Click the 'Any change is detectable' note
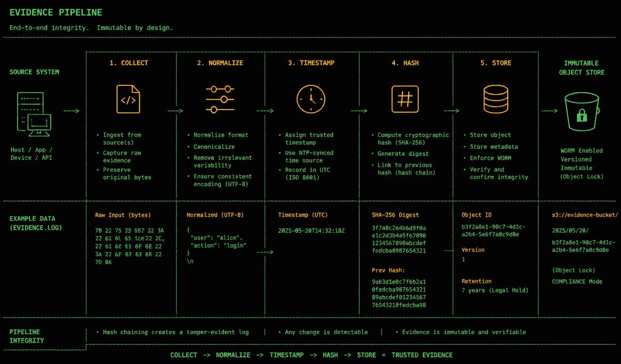This screenshot has height=364, width=621. (323, 332)
